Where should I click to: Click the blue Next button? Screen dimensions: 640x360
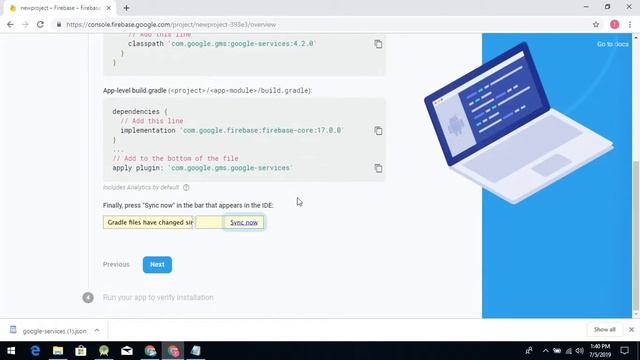(x=157, y=264)
